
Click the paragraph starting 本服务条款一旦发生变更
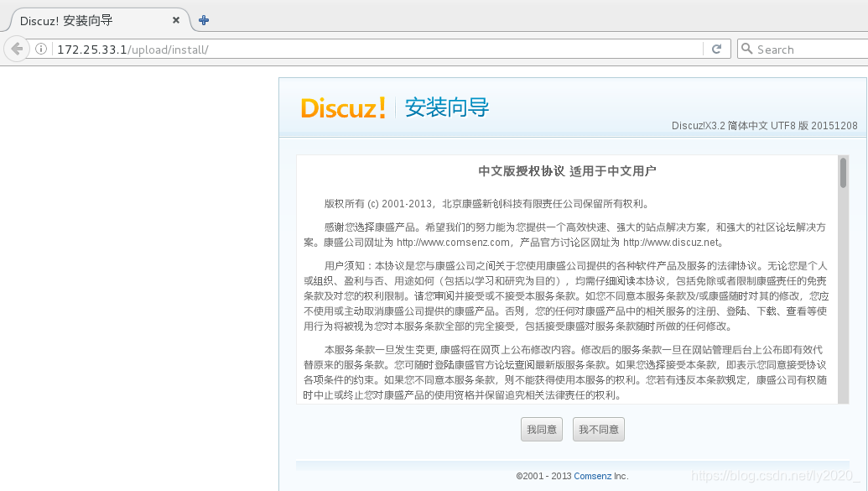pyautogui.click(x=564, y=373)
